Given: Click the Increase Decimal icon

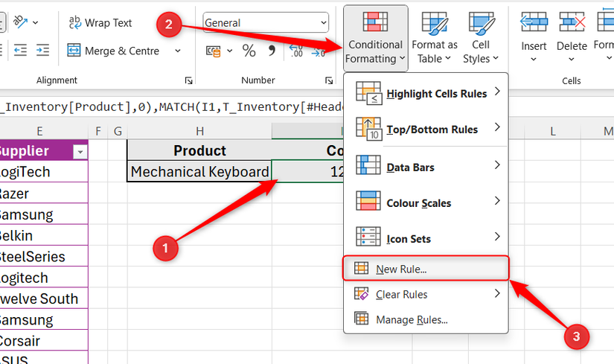Looking at the screenshot, I should [295, 51].
